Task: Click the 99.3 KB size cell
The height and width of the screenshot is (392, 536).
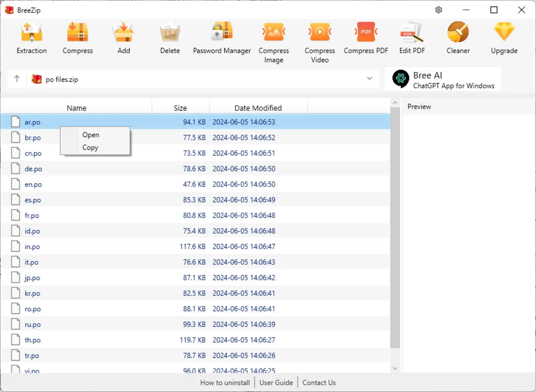Action: pos(194,324)
